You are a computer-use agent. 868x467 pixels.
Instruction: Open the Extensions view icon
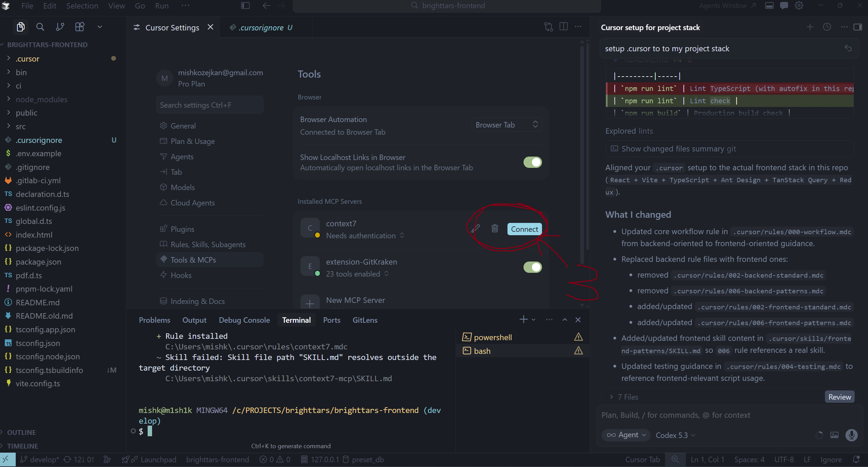[x=80, y=27]
